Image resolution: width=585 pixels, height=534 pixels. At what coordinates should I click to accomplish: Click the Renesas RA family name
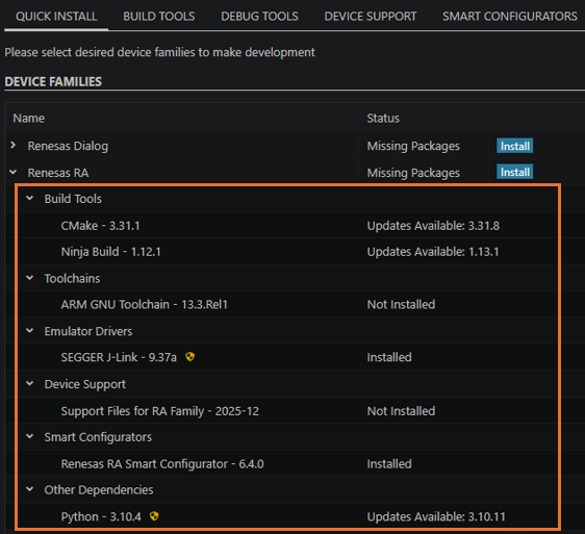pyautogui.click(x=58, y=173)
